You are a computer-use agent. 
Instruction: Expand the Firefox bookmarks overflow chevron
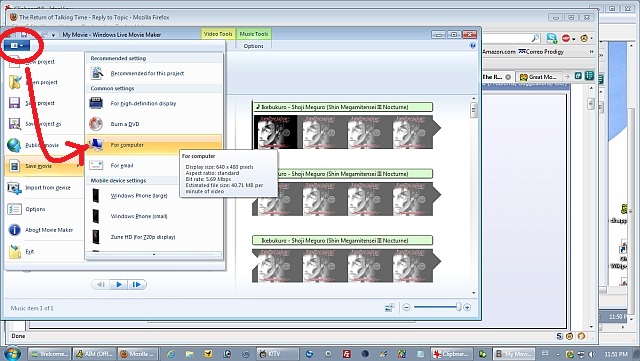(591, 52)
